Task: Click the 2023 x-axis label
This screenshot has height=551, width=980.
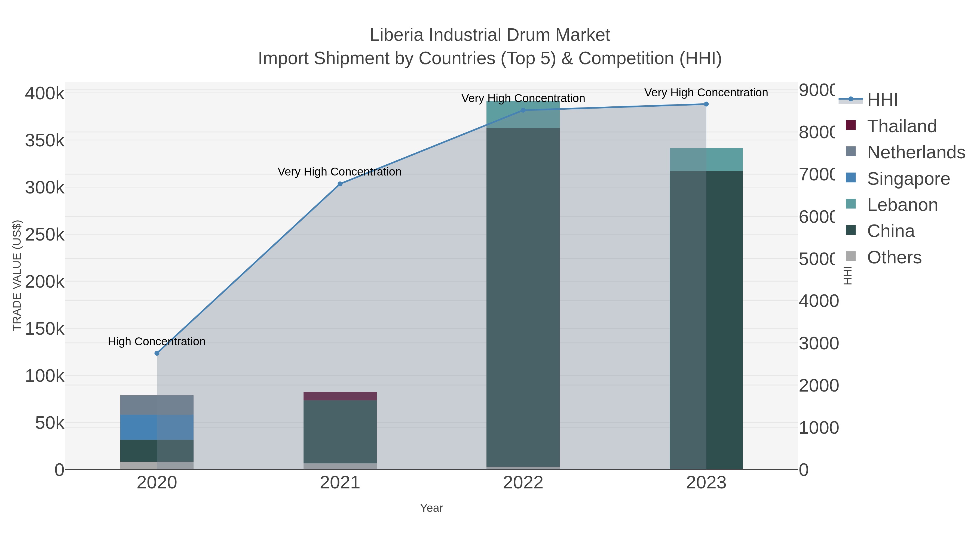Action: click(706, 483)
